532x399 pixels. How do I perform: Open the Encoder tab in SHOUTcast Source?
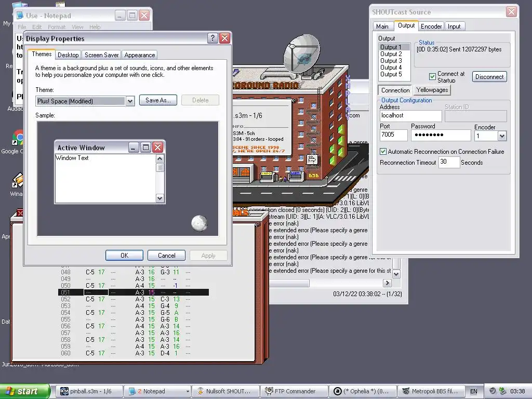pyautogui.click(x=431, y=26)
